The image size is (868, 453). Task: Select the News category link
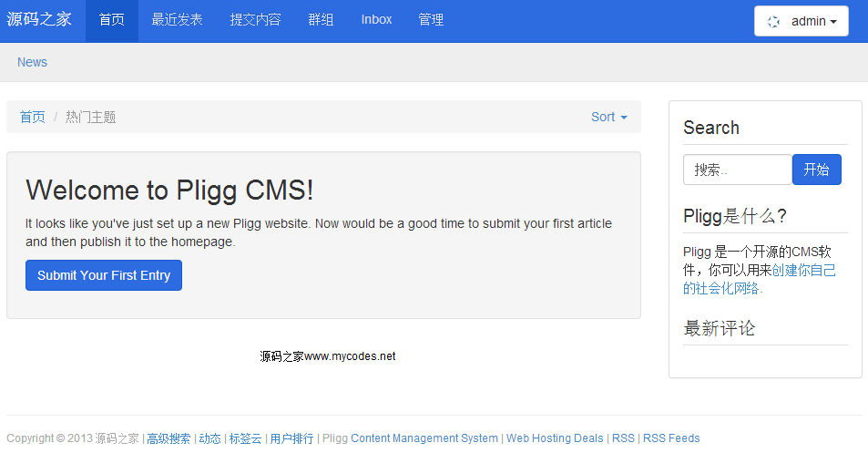click(32, 62)
